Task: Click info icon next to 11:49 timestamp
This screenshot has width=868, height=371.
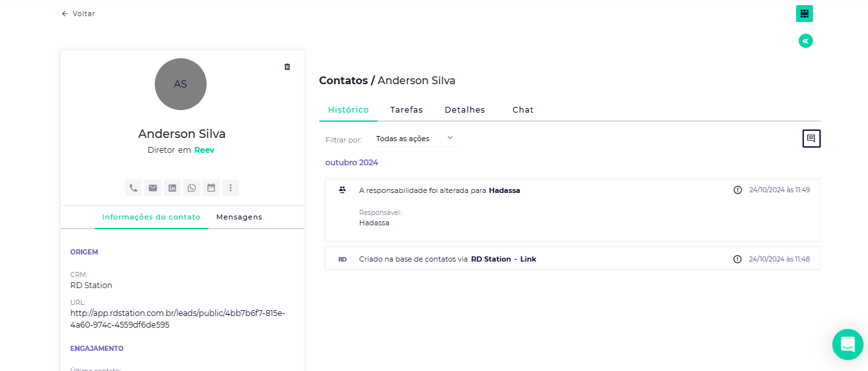Action: 737,190
